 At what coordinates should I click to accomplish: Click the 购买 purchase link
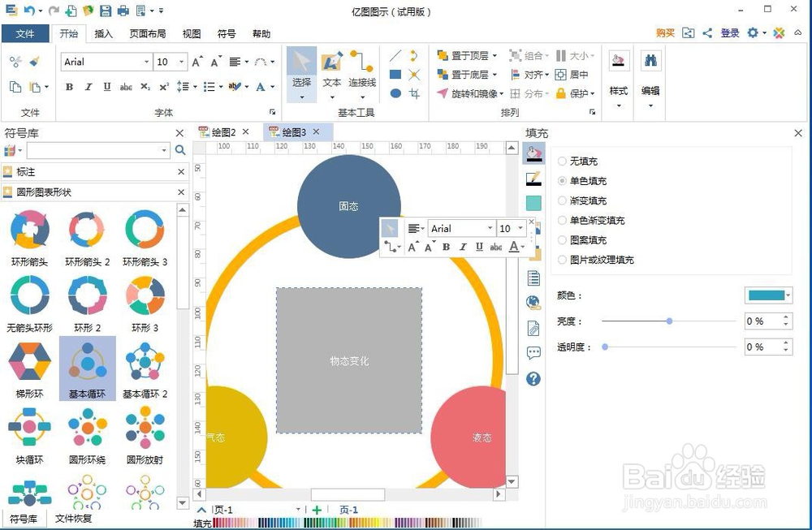665,33
